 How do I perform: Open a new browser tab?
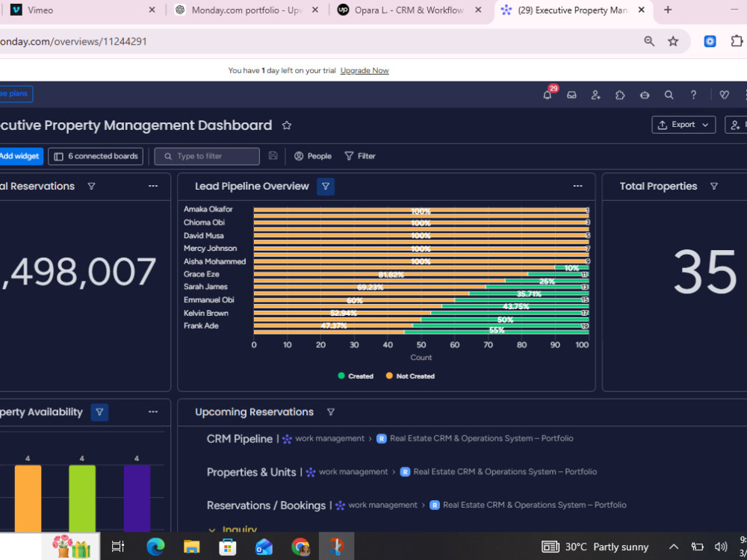668,10
